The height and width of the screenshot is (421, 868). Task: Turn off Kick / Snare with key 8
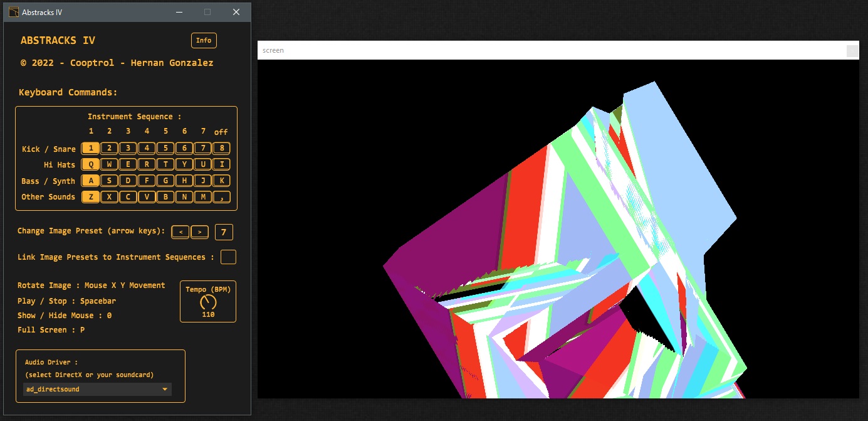(x=221, y=149)
